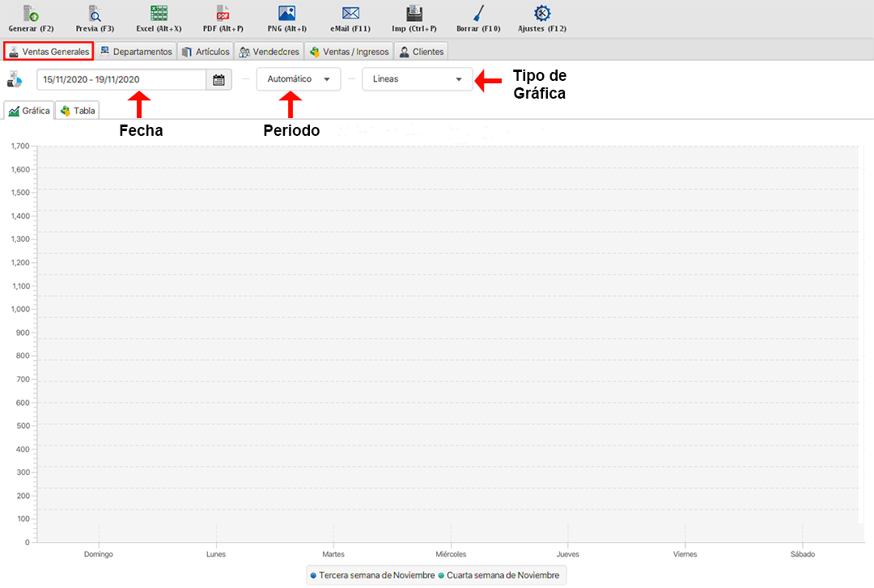
Task: Export report with Excel (Alt+X) icon
Action: click(x=159, y=14)
